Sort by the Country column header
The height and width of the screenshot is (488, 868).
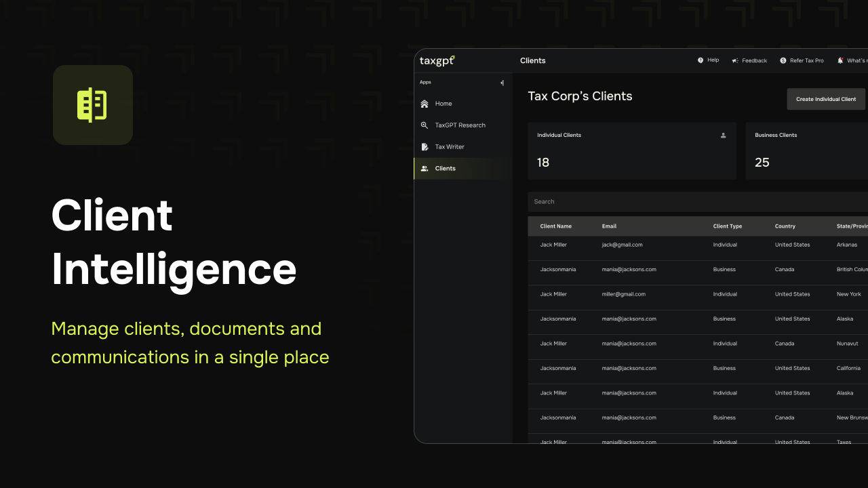(x=785, y=226)
